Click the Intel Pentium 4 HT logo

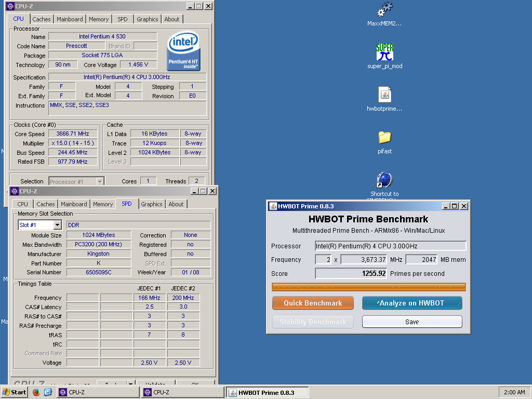pyautogui.click(x=183, y=51)
